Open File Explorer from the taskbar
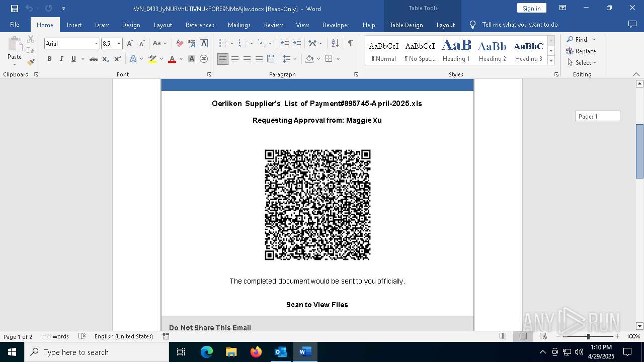Screen dimensions: 644x362 231,352
